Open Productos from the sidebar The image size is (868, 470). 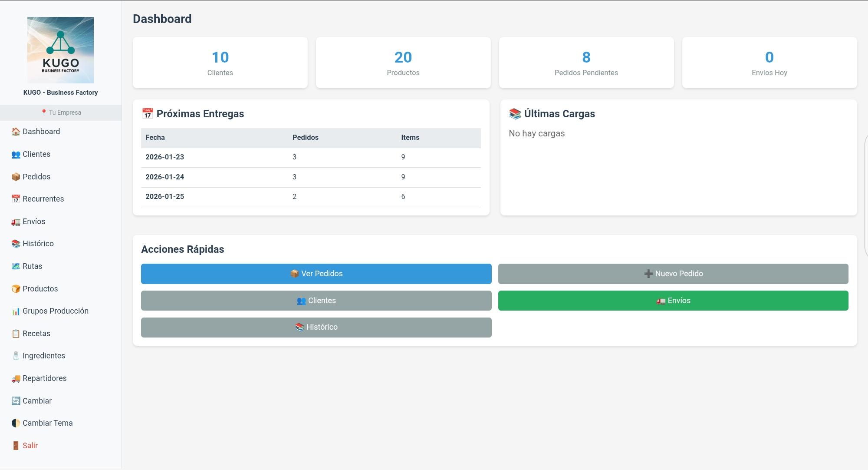40,289
